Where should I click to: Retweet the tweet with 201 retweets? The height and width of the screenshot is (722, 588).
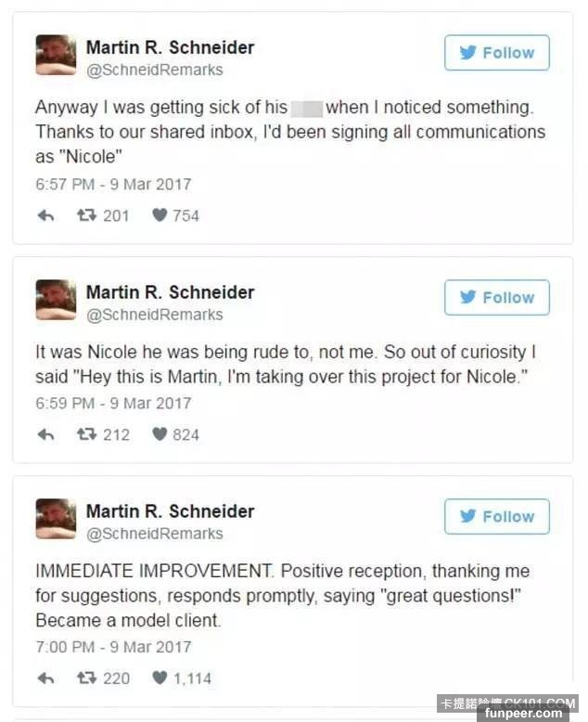point(86,215)
